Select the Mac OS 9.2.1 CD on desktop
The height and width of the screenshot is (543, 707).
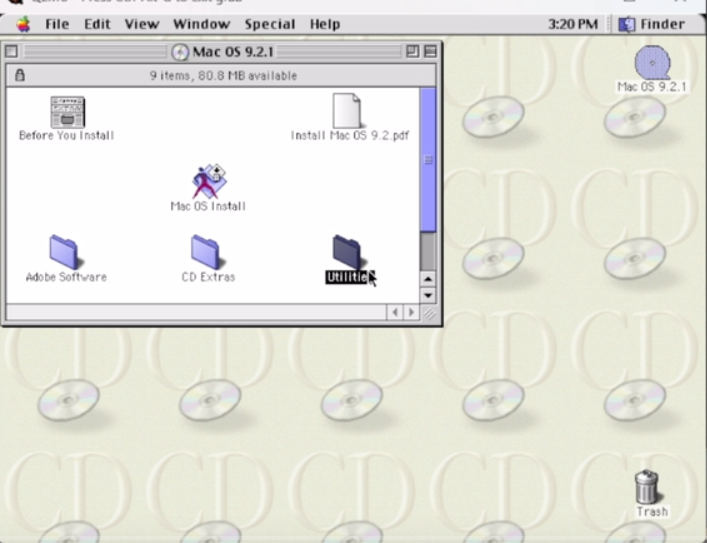652,63
